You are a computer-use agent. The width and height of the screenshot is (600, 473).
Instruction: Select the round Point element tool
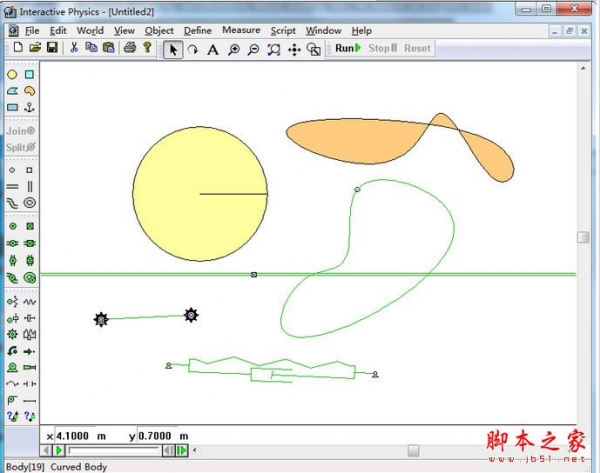tap(12, 170)
